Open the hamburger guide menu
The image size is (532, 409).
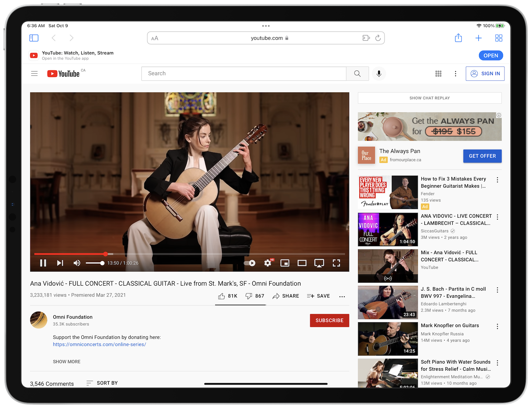pos(34,74)
